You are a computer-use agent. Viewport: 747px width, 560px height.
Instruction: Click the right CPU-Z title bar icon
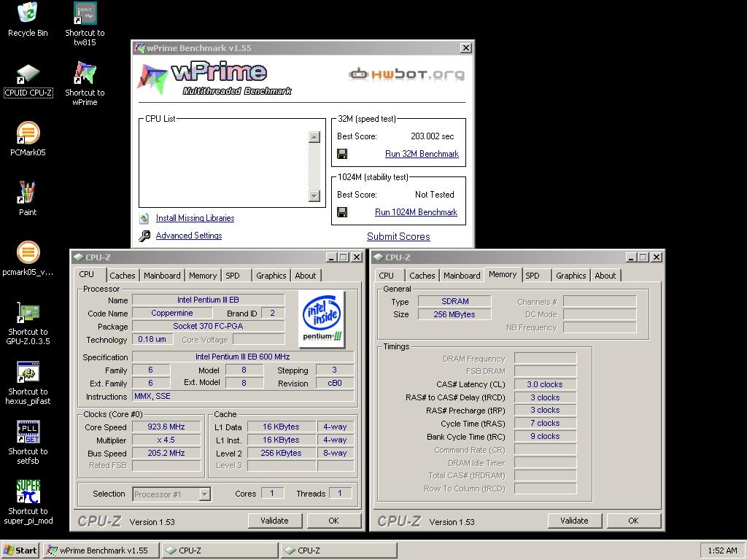coord(378,257)
